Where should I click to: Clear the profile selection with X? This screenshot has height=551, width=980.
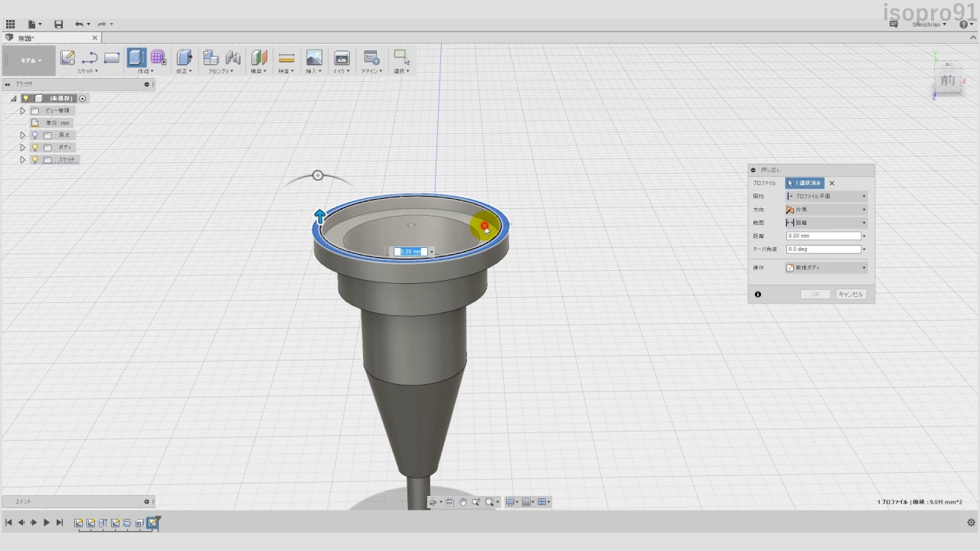(x=832, y=184)
